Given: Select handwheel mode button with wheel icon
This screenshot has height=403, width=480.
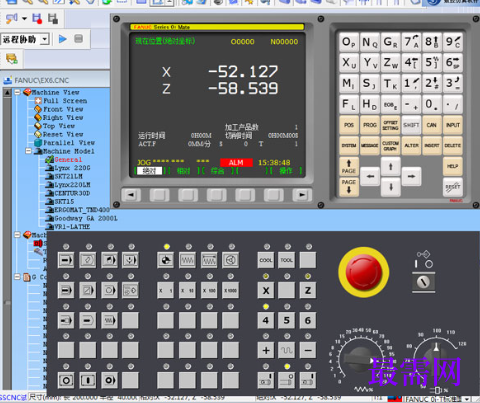Looking at the screenshot, I should (x=231, y=260).
